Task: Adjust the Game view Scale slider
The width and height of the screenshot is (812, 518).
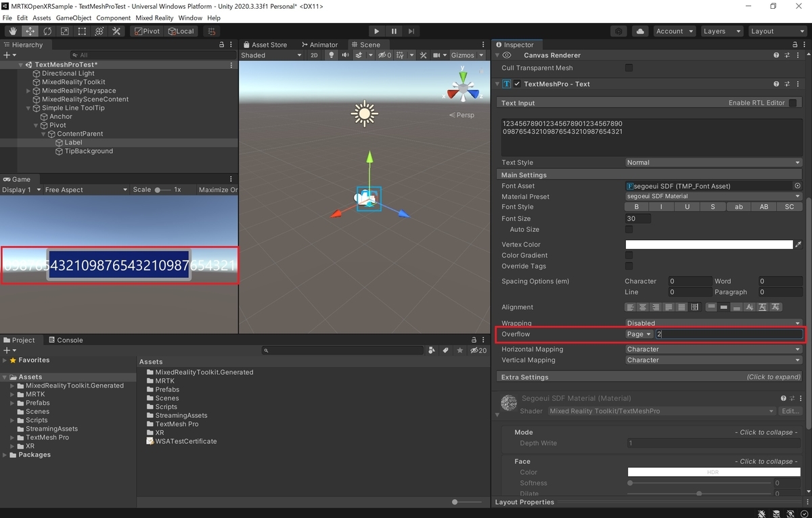Action: point(162,190)
